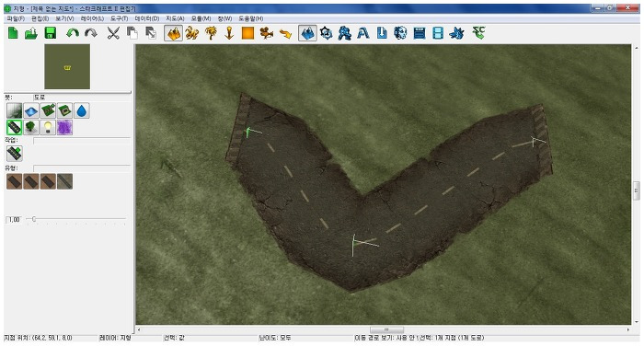This screenshot has height=346, width=644.
Task: Switch to the Units layer icon
Action: click(191, 33)
